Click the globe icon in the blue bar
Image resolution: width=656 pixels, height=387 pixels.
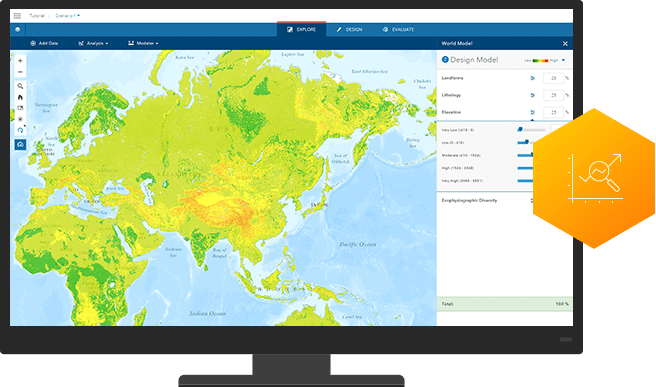tap(18, 30)
